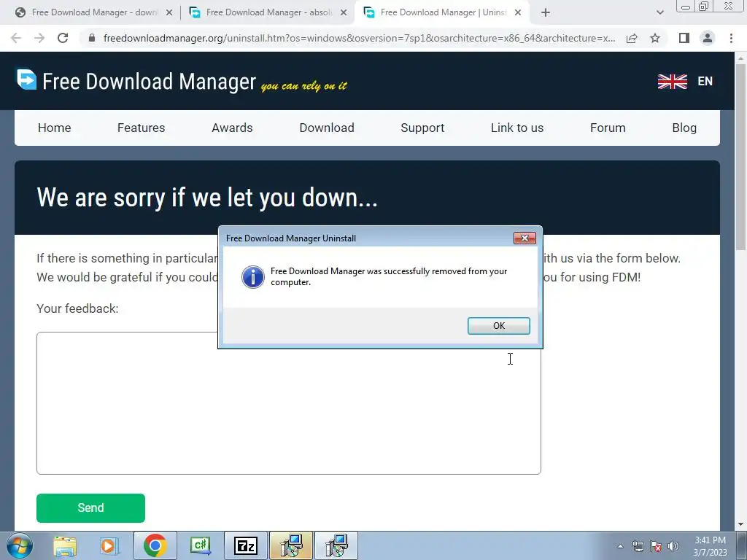Click the Chrome taskbar icon
The width and height of the screenshot is (747, 560).
pos(155,545)
